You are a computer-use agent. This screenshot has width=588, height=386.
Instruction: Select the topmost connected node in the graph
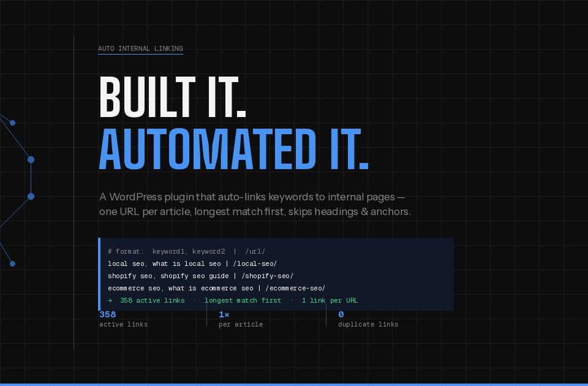(x=12, y=123)
